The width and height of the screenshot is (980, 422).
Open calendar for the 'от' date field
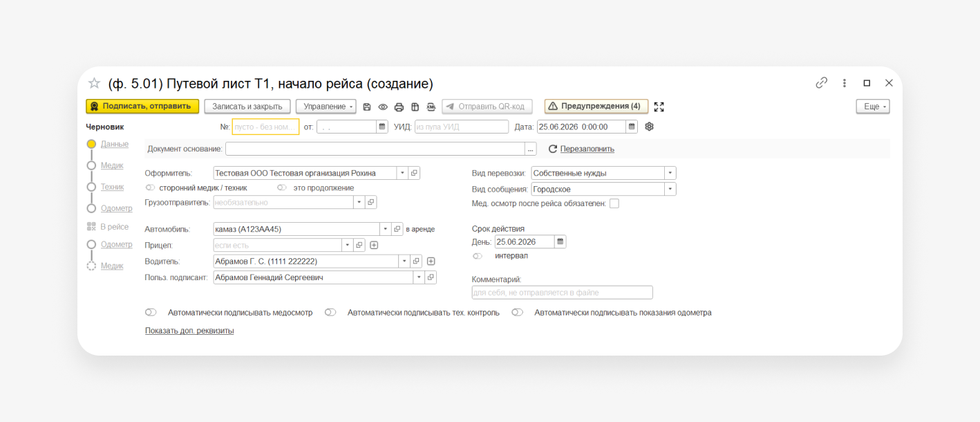(x=382, y=127)
